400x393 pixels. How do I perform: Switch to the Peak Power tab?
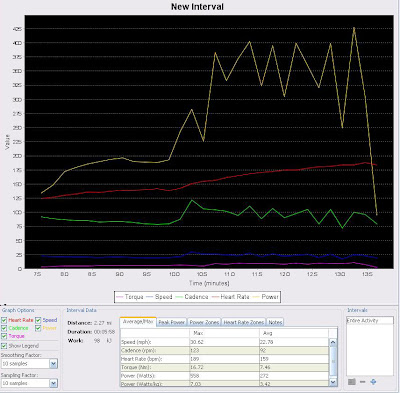click(171, 322)
